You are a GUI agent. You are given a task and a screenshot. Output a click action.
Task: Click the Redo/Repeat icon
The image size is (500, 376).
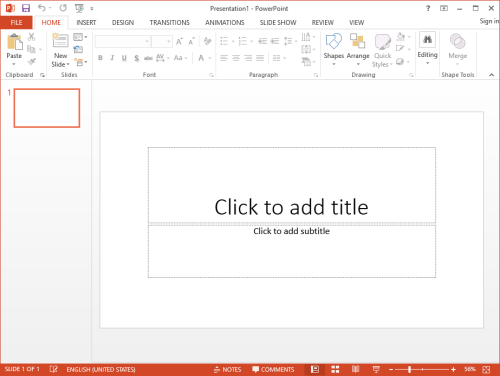pos(63,8)
